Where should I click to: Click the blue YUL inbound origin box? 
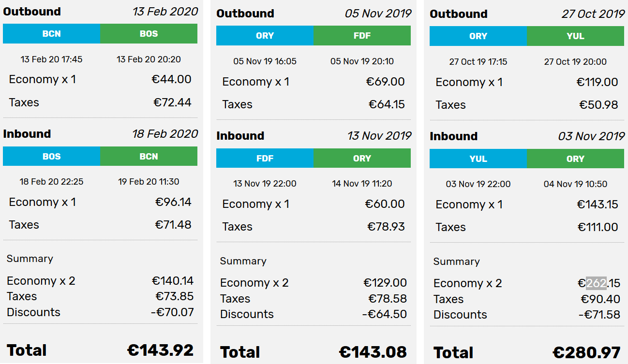[x=478, y=159]
